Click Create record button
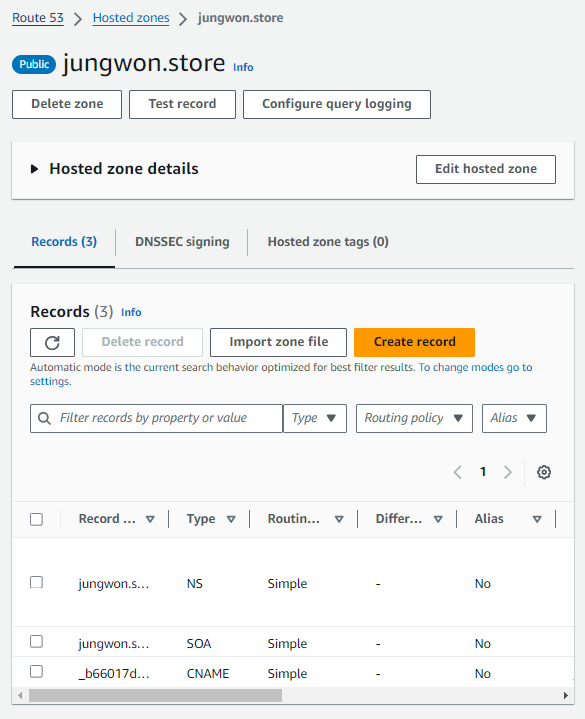The image size is (585, 719). tap(414, 342)
